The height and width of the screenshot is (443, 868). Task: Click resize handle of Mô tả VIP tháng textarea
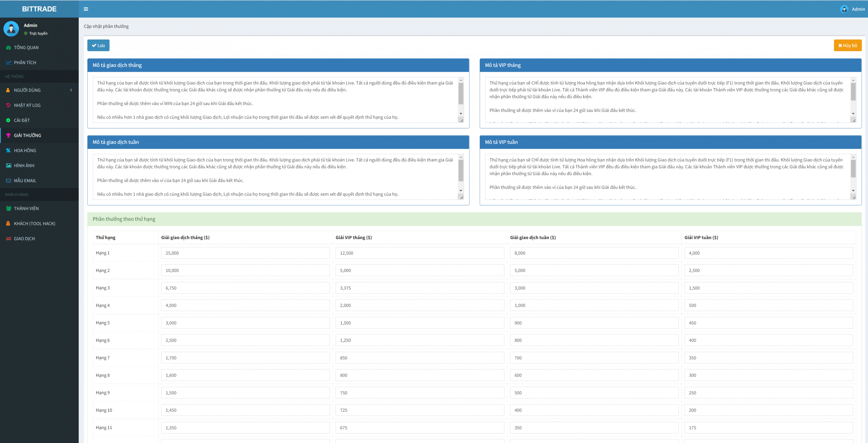(x=854, y=120)
